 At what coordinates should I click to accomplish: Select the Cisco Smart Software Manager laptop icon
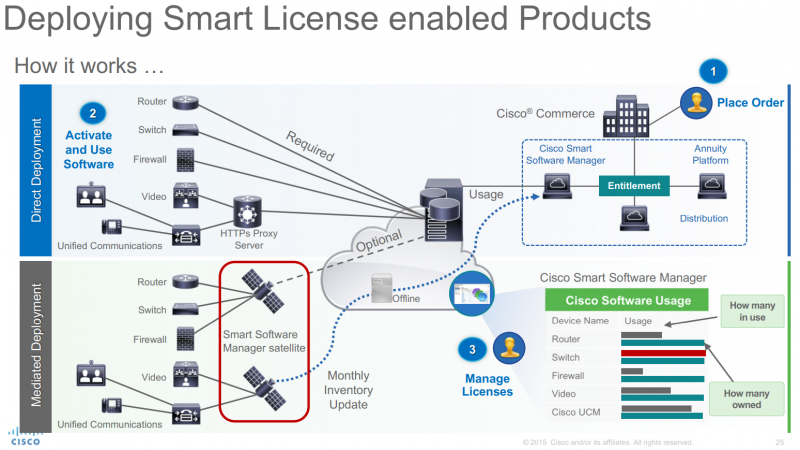click(x=557, y=186)
